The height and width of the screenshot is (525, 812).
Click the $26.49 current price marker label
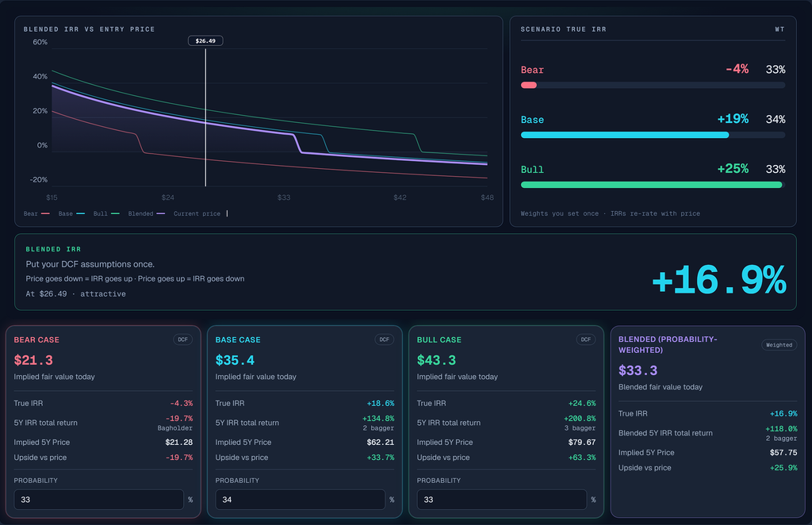[x=205, y=41]
